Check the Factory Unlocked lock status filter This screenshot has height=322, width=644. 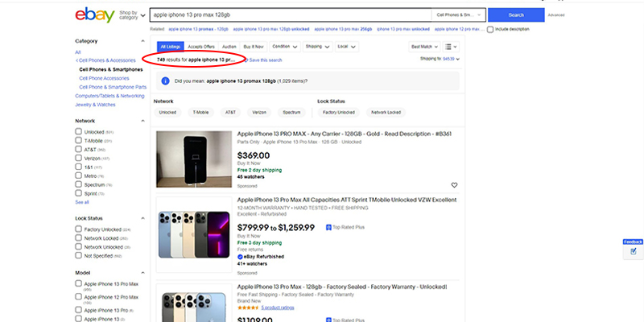78,229
